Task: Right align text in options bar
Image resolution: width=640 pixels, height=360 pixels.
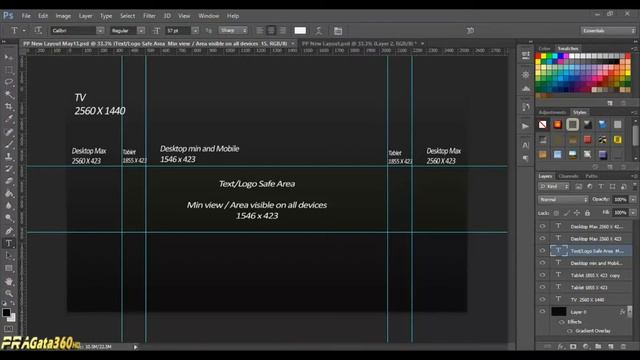Action: (x=283, y=31)
